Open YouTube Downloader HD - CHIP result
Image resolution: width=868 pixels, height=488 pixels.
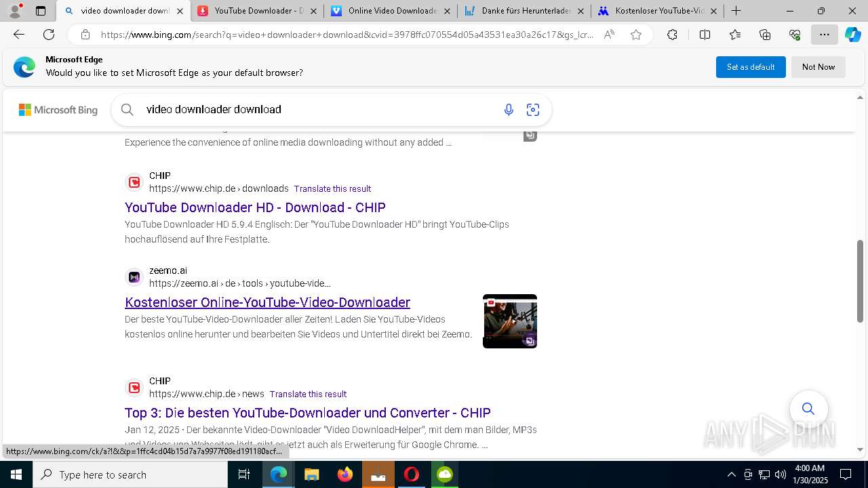[x=255, y=207]
